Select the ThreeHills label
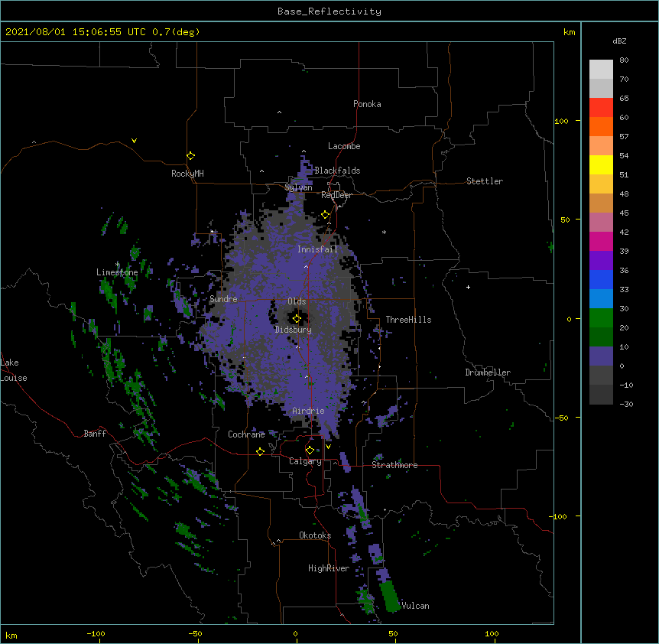 408,320
